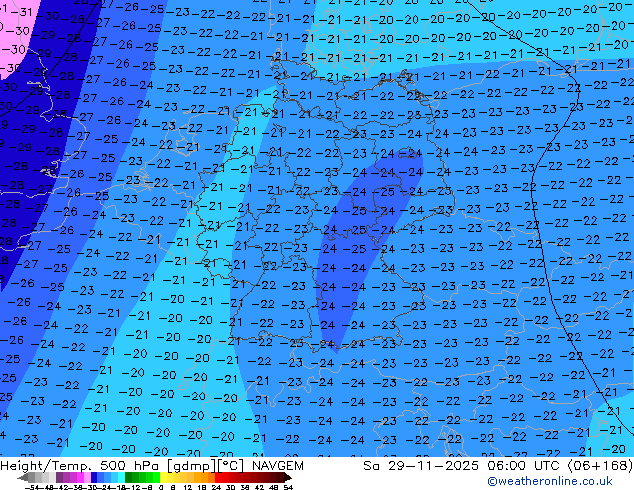Click the '(06+168)' forecast run text
The height and width of the screenshot is (490, 634).
click(601, 466)
